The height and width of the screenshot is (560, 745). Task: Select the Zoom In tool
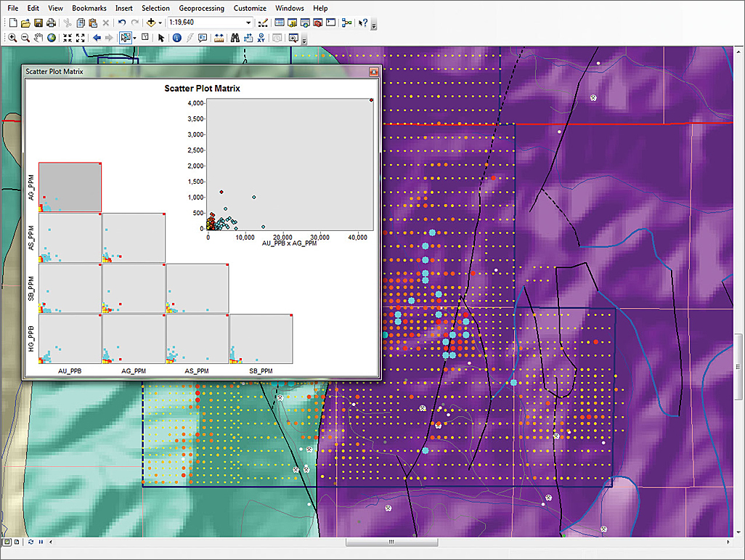[12, 38]
